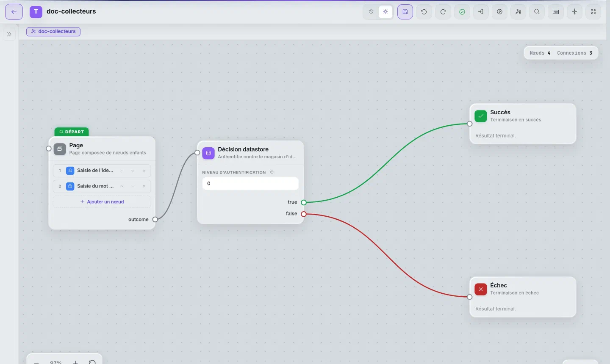Click the node-graph layout toolbar icon

518,12
